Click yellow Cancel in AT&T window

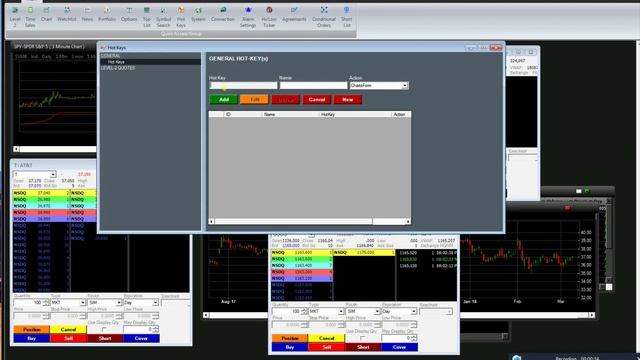[68, 329]
